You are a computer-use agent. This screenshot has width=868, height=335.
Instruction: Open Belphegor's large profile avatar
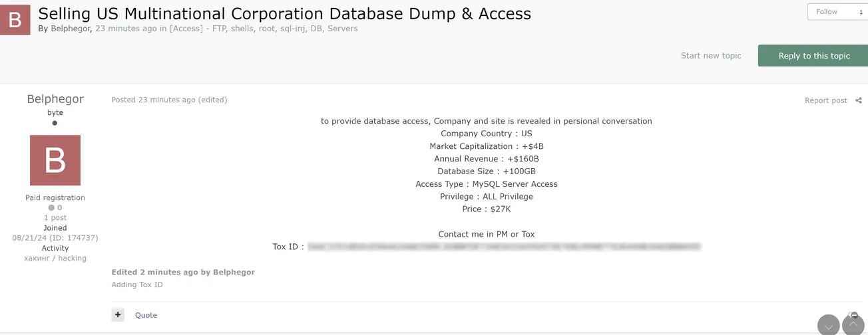55,160
